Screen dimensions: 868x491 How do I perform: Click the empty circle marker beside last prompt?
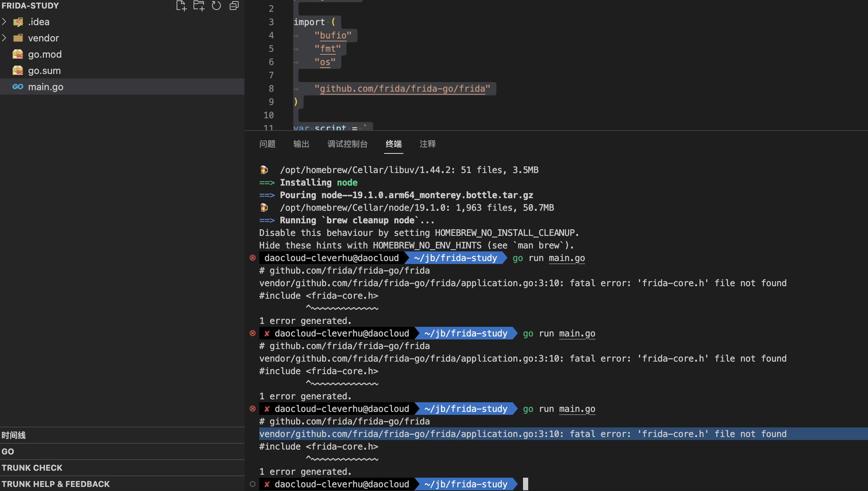pos(253,484)
